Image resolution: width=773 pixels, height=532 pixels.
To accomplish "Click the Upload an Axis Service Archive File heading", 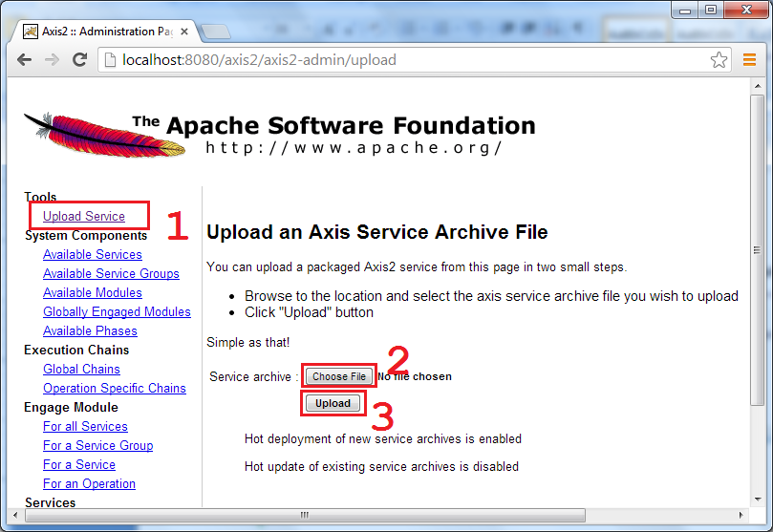I will 377,232.
